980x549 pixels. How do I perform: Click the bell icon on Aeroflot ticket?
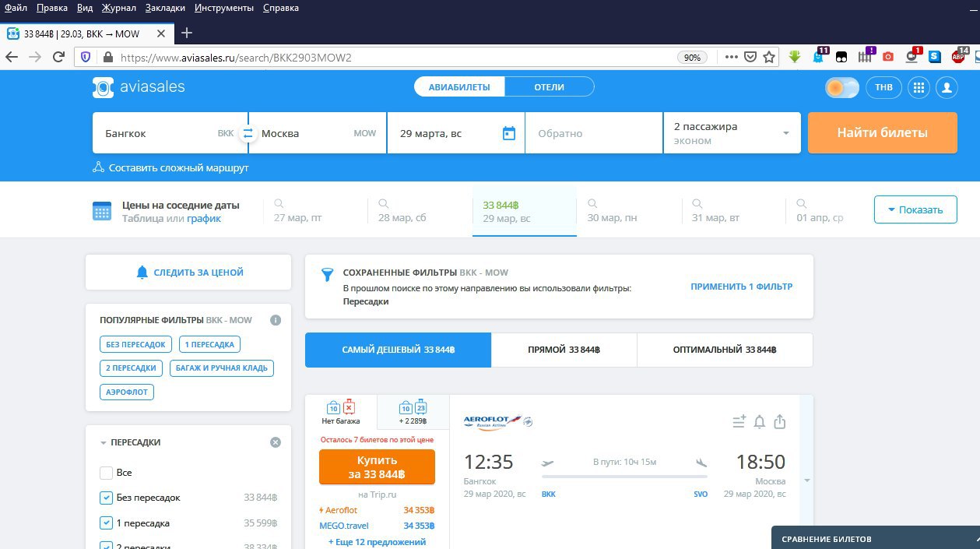click(760, 422)
